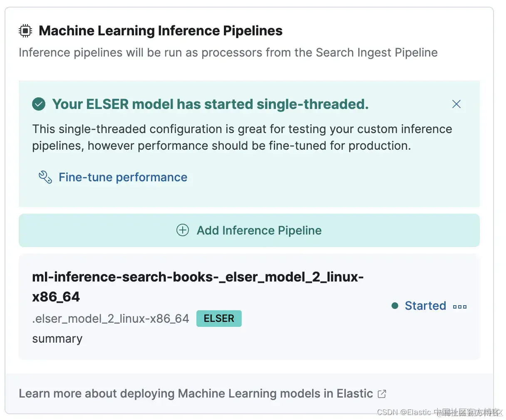
Task: Open the Fine-tune performance link
Action: tap(123, 178)
